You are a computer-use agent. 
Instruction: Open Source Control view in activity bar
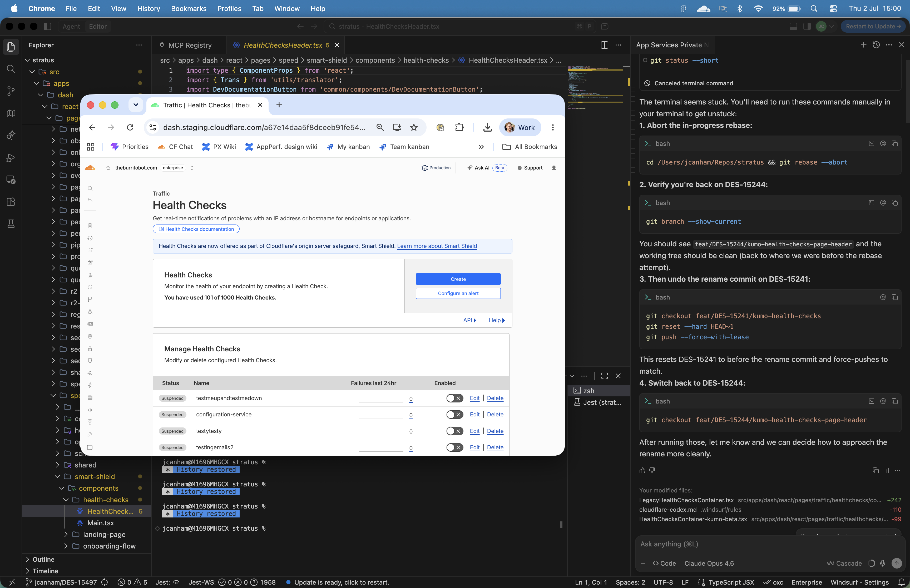(11, 91)
